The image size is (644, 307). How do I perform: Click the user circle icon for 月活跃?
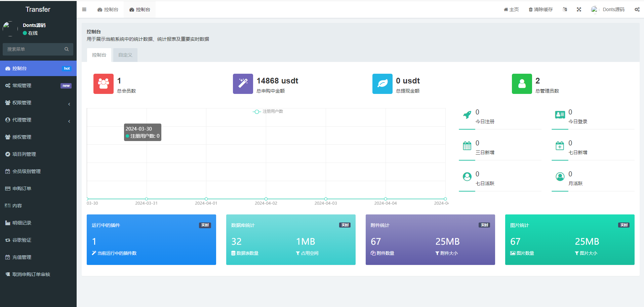pyautogui.click(x=560, y=177)
